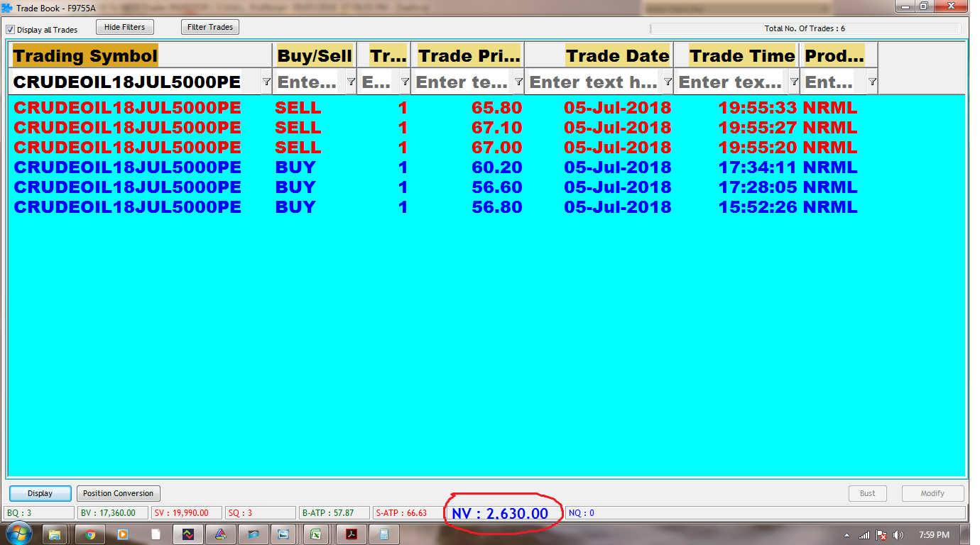Open the Calculator taskbar icon
980x545 pixels.
(384, 534)
